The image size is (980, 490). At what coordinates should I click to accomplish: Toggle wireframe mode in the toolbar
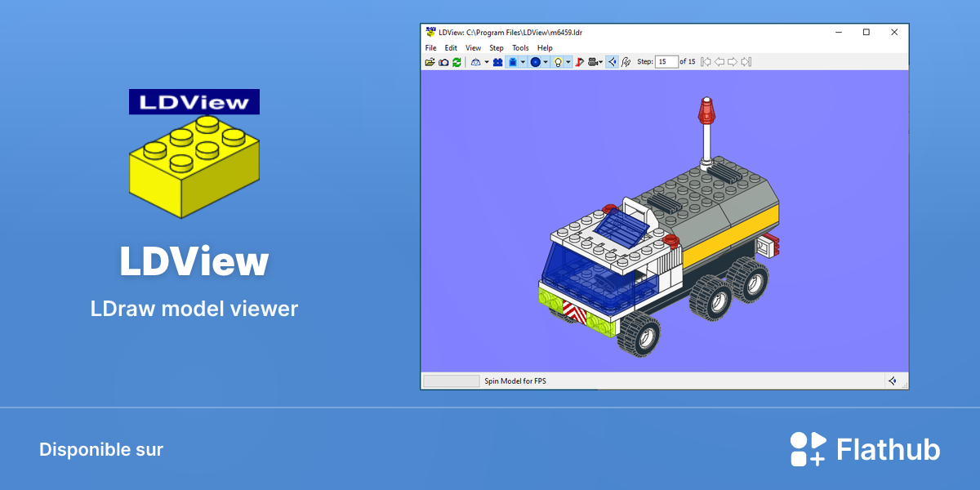pyautogui.click(x=475, y=62)
